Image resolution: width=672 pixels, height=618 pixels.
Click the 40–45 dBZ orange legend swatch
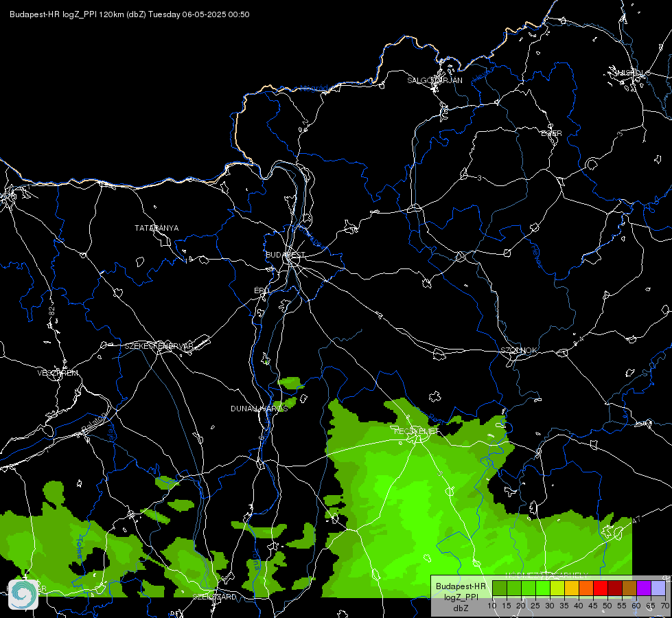586,588
